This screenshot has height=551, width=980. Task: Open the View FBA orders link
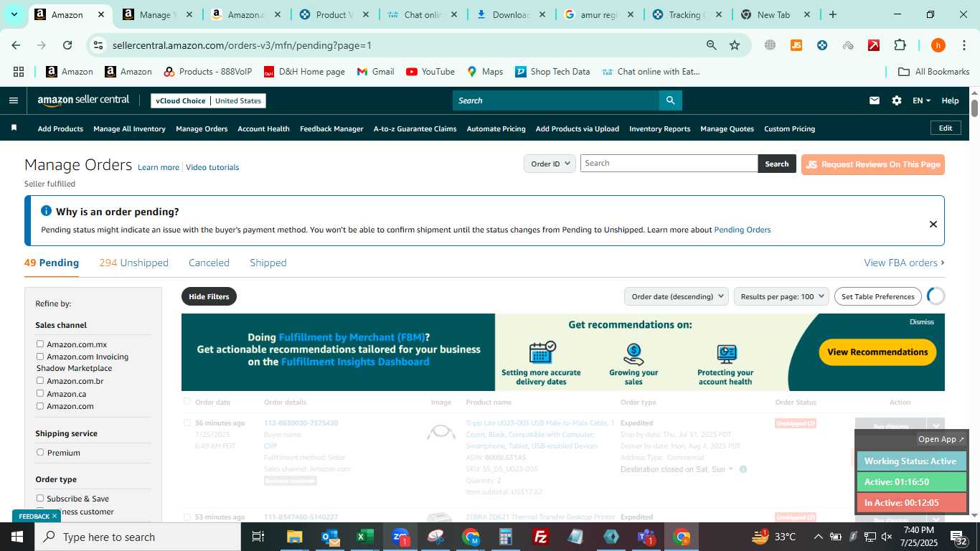pyautogui.click(x=904, y=263)
